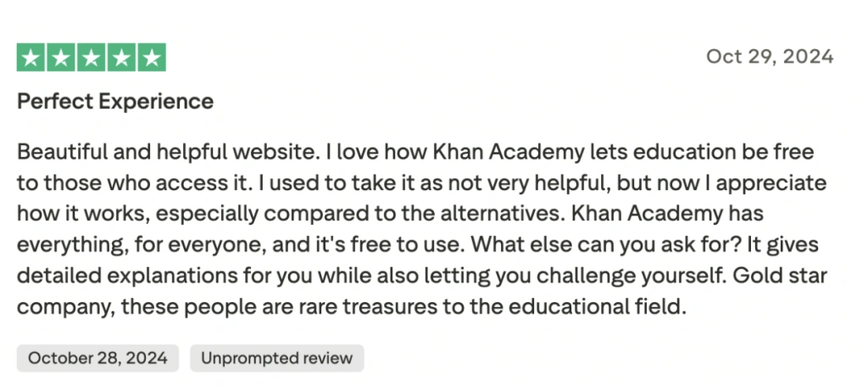The image size is (868, 386).
Task: Select the fifth star in the rating
Action: click(x=151, y=58)
